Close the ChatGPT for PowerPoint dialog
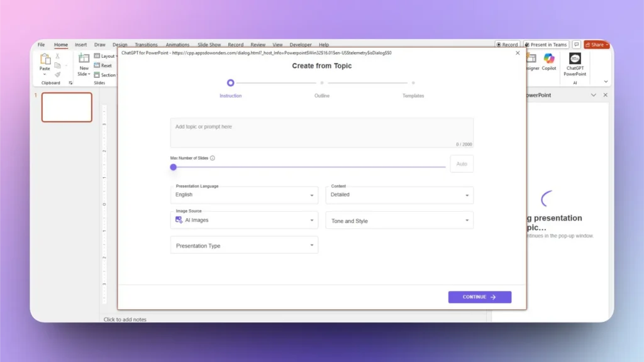The image size is (644, 362). point(518,53)
